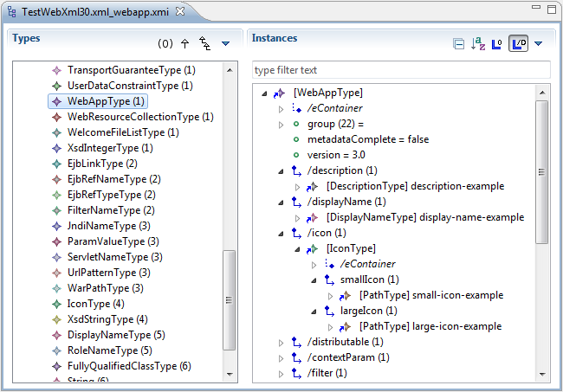563x392 pixels.
Task: Select WebAppType (1) in Types list
Action: point(106,101)
